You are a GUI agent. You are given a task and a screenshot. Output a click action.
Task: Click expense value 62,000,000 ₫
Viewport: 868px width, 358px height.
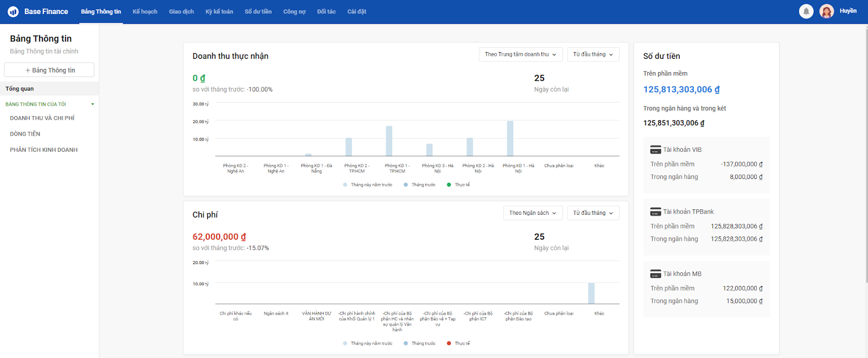coord(219,237)
